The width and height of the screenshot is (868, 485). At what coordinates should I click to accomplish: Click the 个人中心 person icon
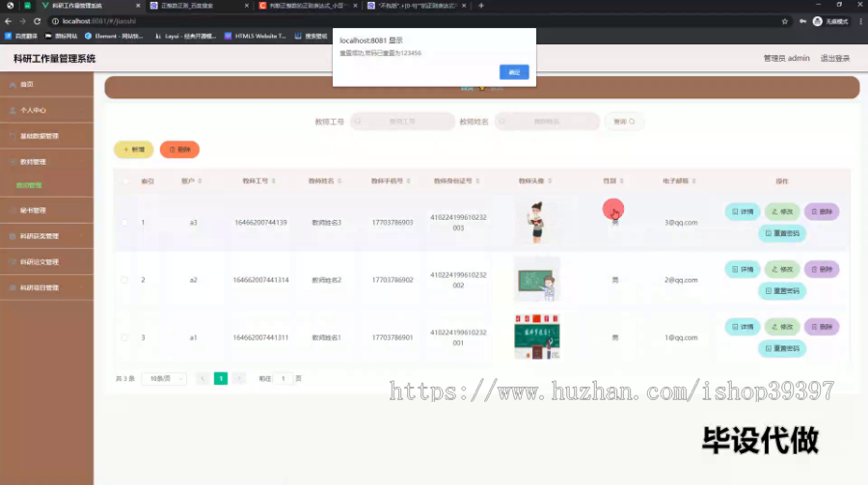[x=13, y=110]
